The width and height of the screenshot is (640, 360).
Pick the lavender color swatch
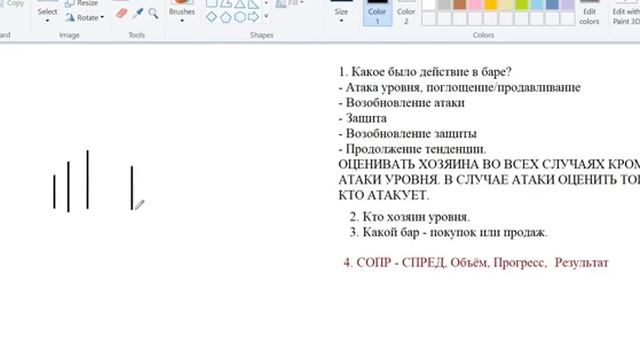tap(567, 4)
